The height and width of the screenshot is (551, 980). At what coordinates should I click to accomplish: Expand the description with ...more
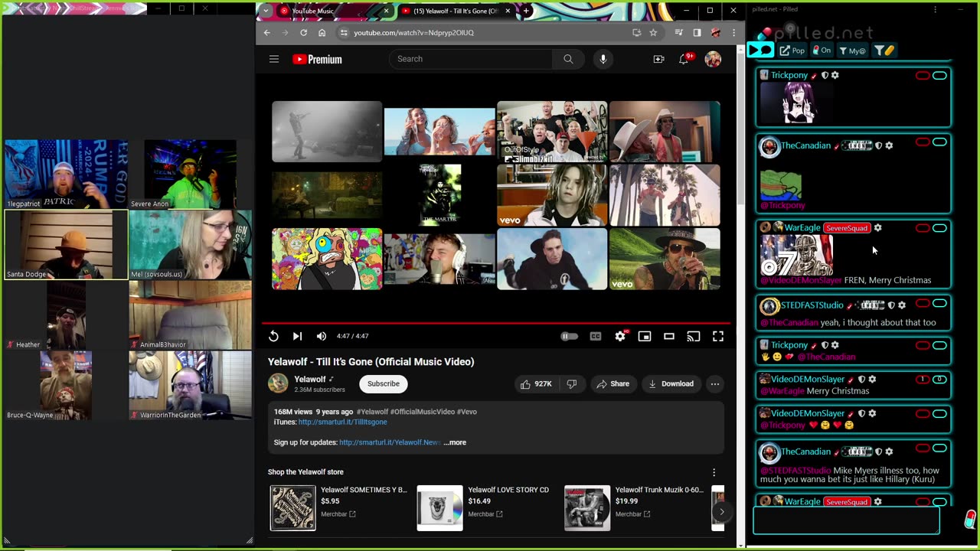click(x=455, y=442)
